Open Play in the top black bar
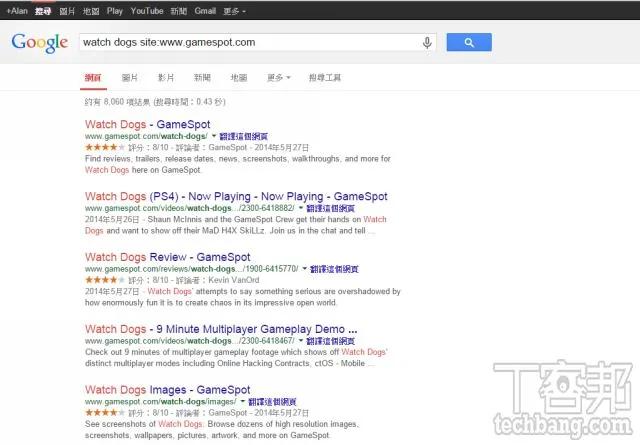The image size is (640, 445). 115,11
